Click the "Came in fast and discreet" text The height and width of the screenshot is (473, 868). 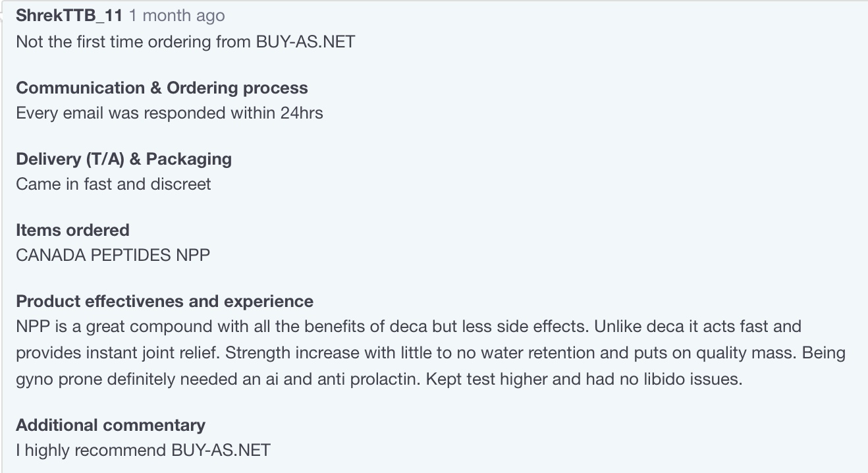coord(113,184)
